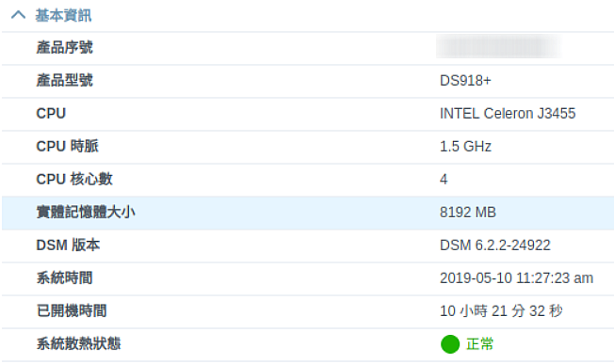
Task: Click the DS918+ model value
Action: point(465,81)
